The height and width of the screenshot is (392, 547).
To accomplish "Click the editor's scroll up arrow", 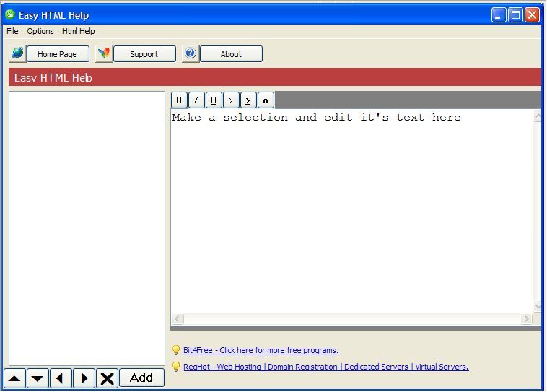I will (537, 116).
